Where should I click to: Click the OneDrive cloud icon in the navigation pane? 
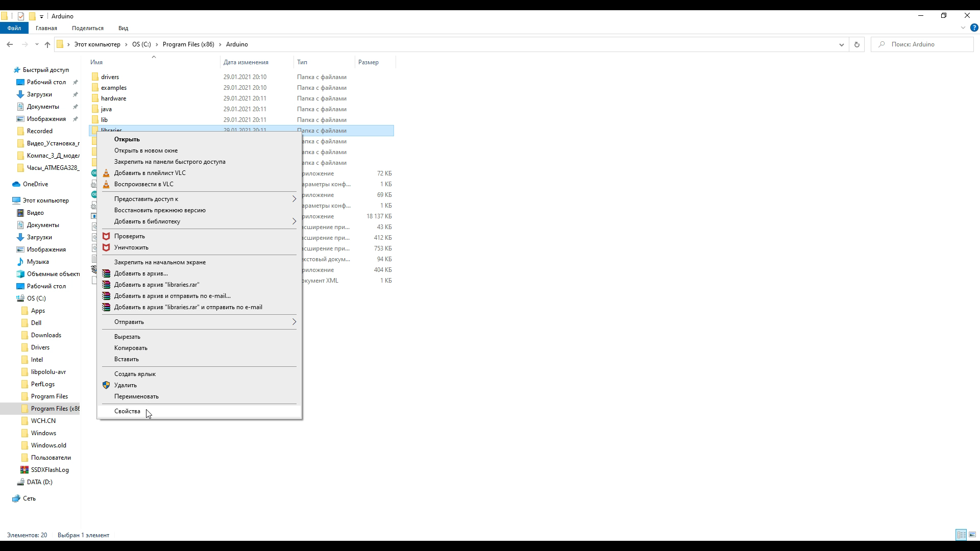coord(16,184)
